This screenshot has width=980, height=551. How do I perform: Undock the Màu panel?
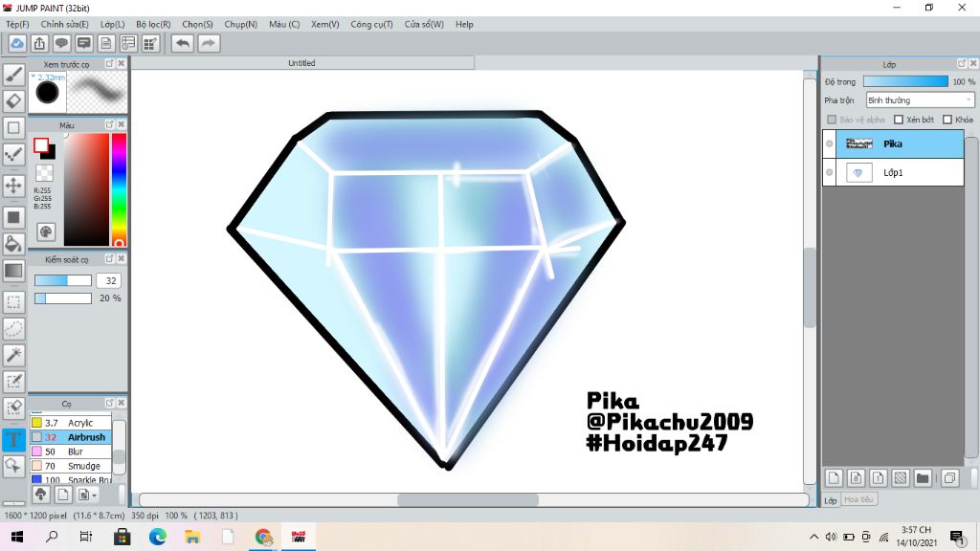tap(109, 125)
